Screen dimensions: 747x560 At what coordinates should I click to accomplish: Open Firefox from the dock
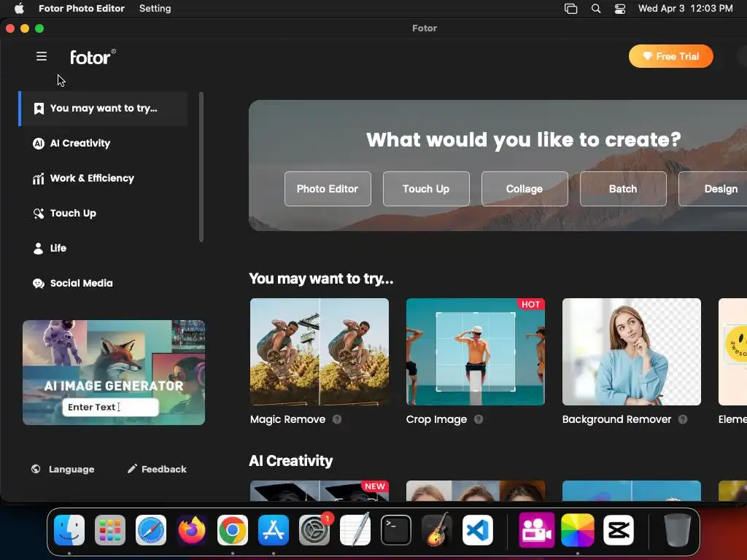tap(192, 530)
